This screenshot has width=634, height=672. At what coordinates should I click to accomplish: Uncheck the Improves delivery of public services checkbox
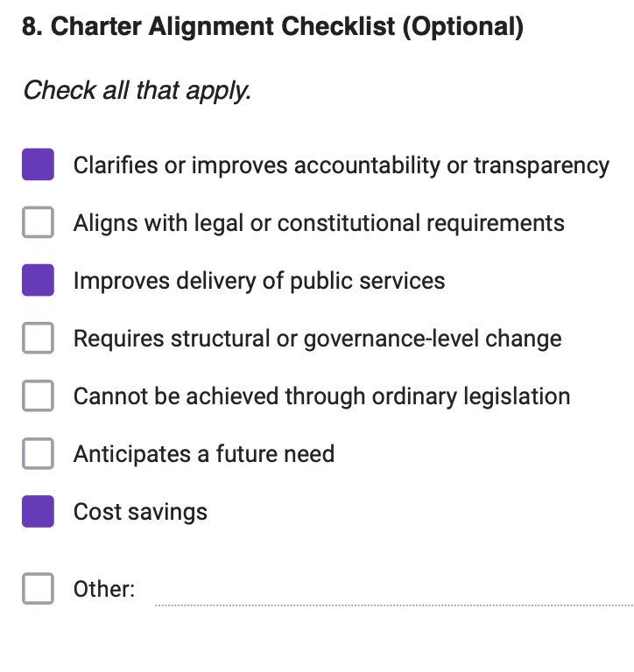click(x=38, y=280)
